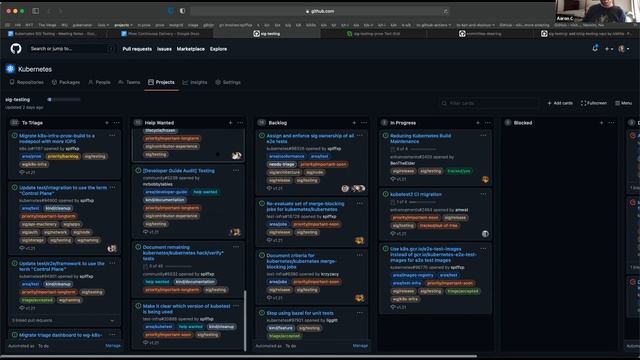This screenshot has width=640, height=360.
Task: Switch to the sig-testing browser tab
Action: tap(267, 34)
